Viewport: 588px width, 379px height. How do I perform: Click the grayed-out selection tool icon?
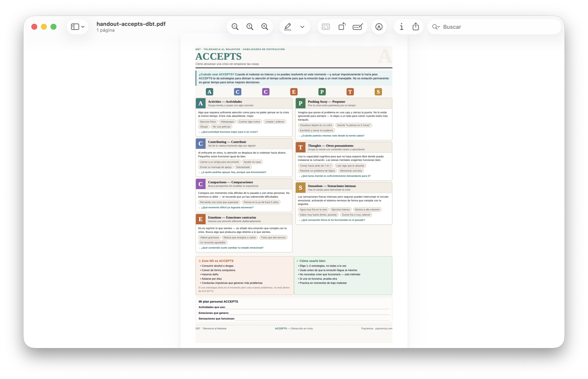point(326,27)
